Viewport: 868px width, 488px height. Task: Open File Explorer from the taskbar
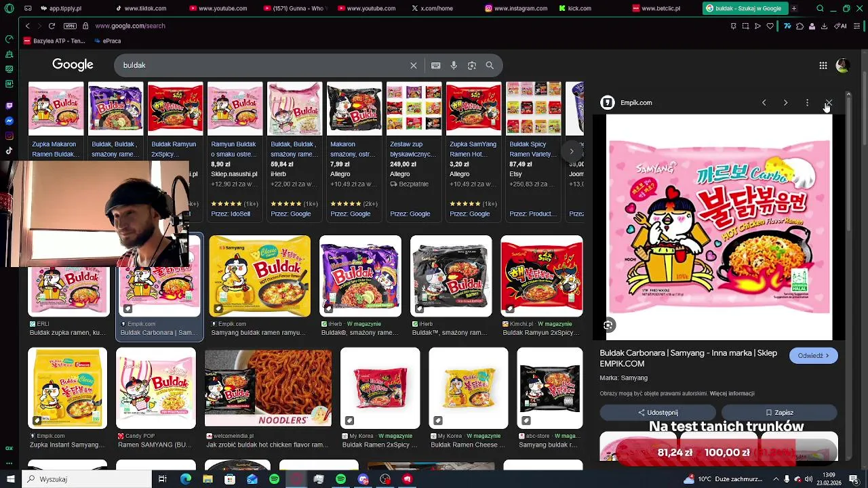click(x=208, y=479)
